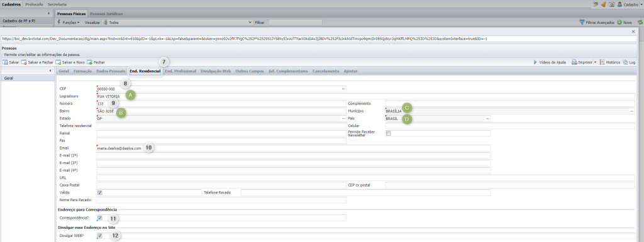The image size is (644, 242).
Task: Click the Cadastro user avatar icon
Action: coord(619,4)
